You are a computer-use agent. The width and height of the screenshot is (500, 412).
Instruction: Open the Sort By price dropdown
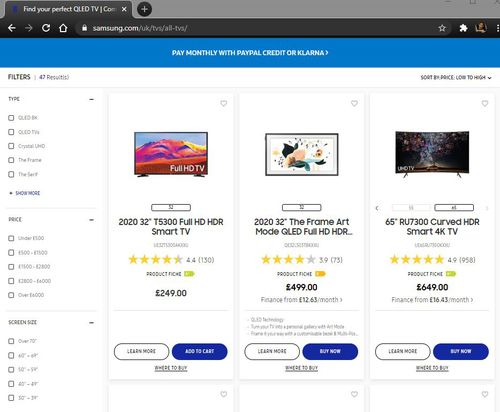click(456, 77)
